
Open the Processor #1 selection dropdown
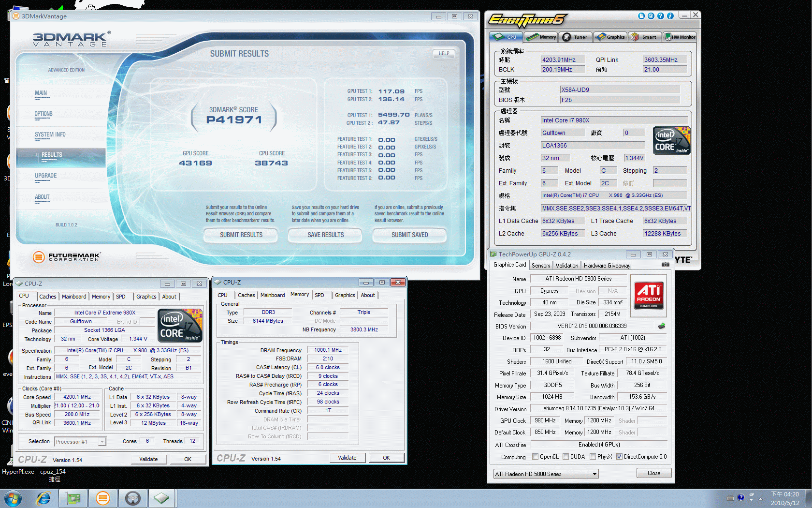point(80,442)
